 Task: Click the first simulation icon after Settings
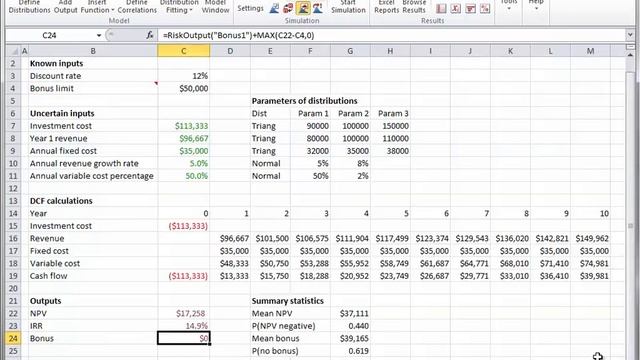point(274,8)
